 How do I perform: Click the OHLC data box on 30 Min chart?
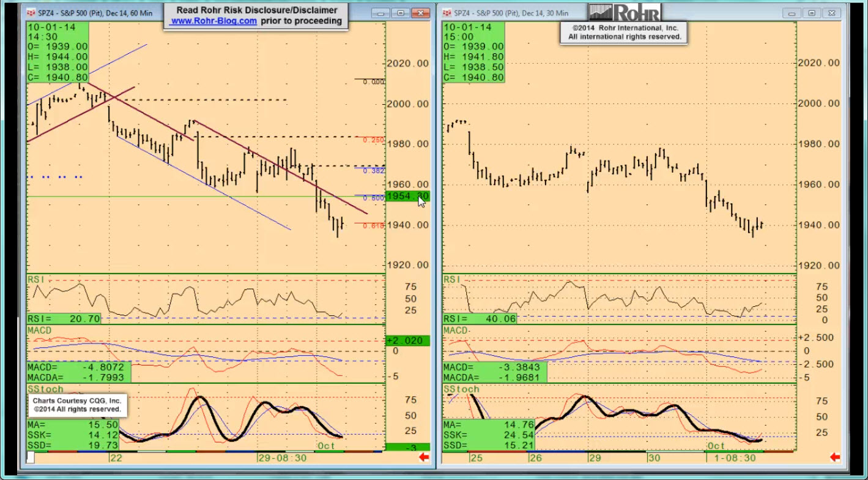[474, 52]
